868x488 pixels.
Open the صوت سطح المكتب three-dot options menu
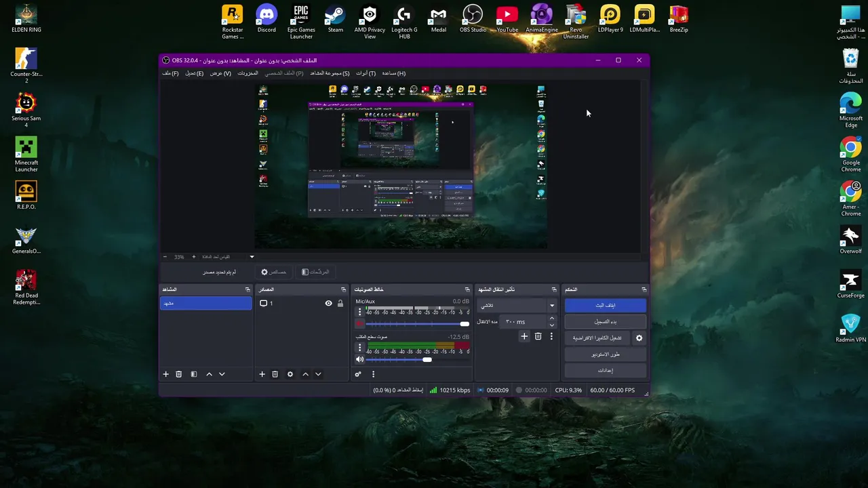click(360, 348)
